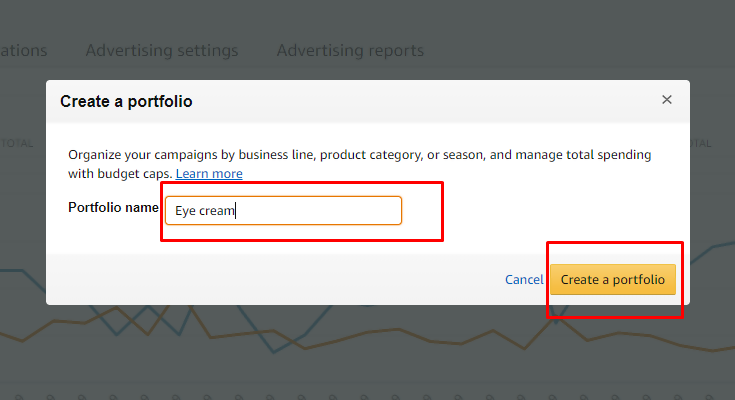Click the cut-off TOTAL label right of dialog
Screen dimensions: 735x400
pos(701,143)
